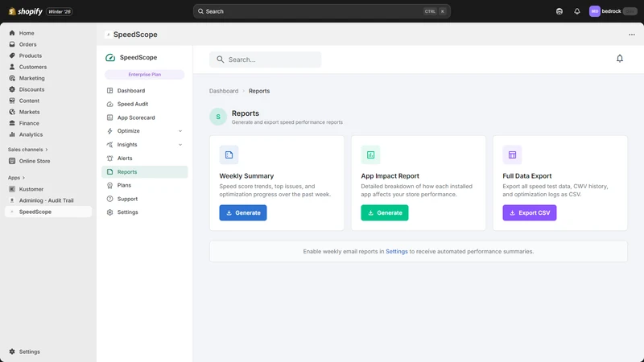Generate the Weekly Summary report
Viewport: 644px width, 362px height.
[243, 212]
